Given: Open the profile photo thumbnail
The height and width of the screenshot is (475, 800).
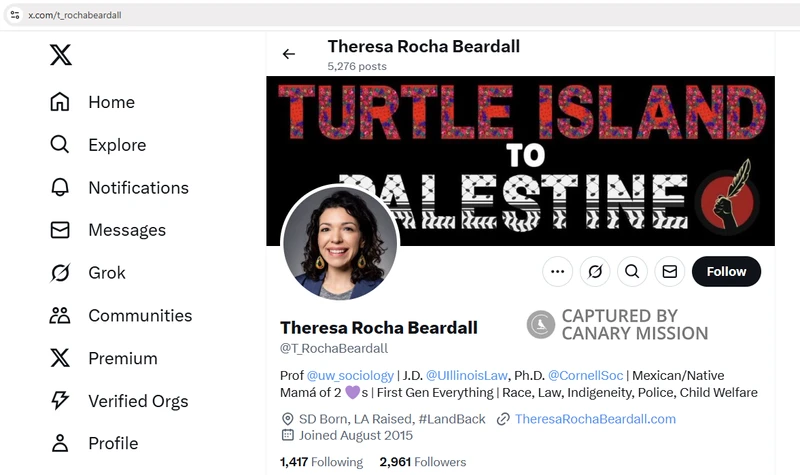Looking at the screenshot, I should pos(340,244).
